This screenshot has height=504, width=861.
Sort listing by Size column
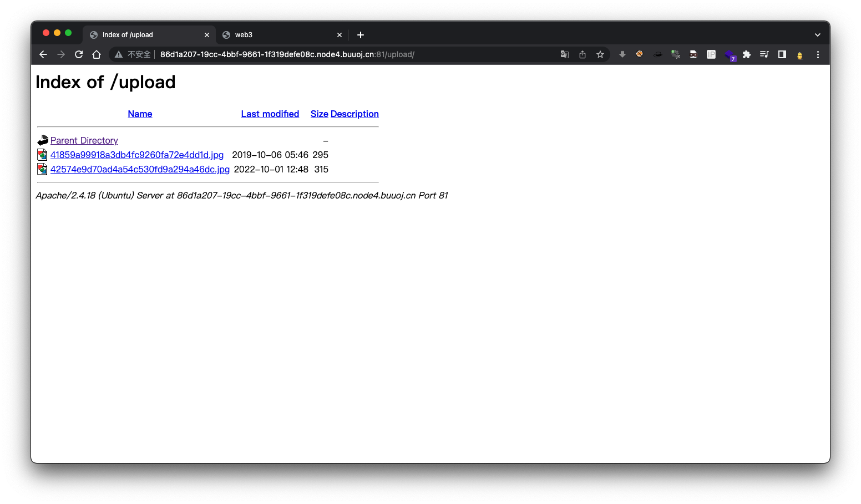[x=320, y=114]
